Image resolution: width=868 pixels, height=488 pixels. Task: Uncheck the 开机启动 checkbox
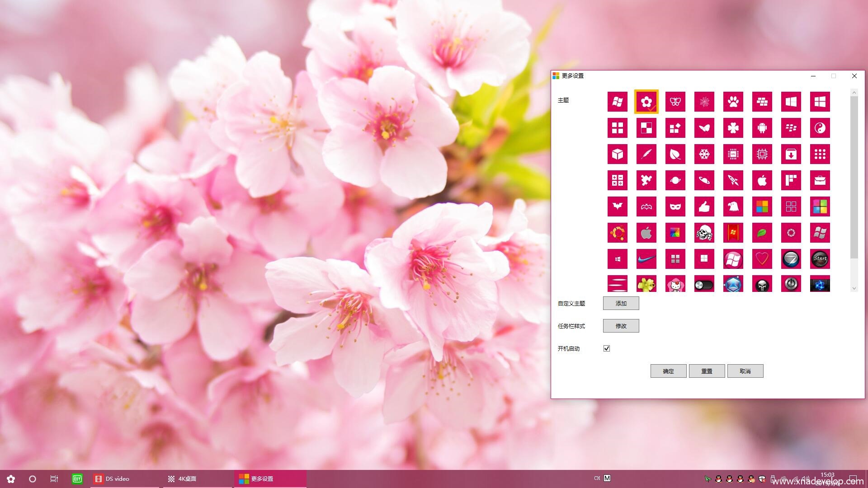click(607, 348)
